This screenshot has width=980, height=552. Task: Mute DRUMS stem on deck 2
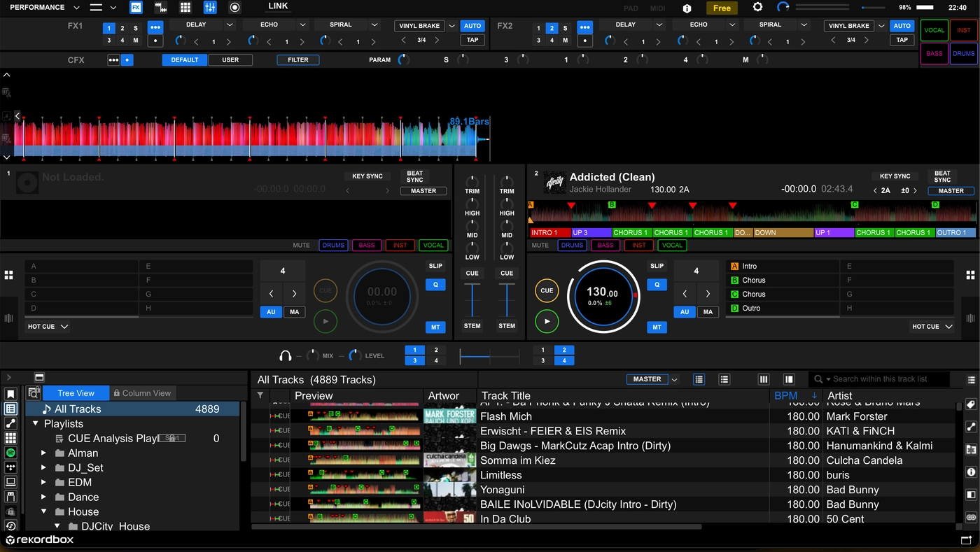coord(572,246)
